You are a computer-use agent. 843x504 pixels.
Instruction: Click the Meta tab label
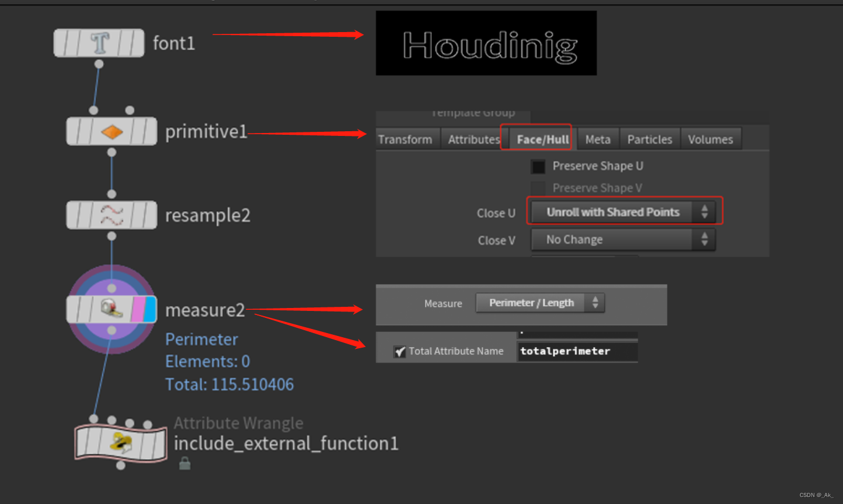[598, 139]
